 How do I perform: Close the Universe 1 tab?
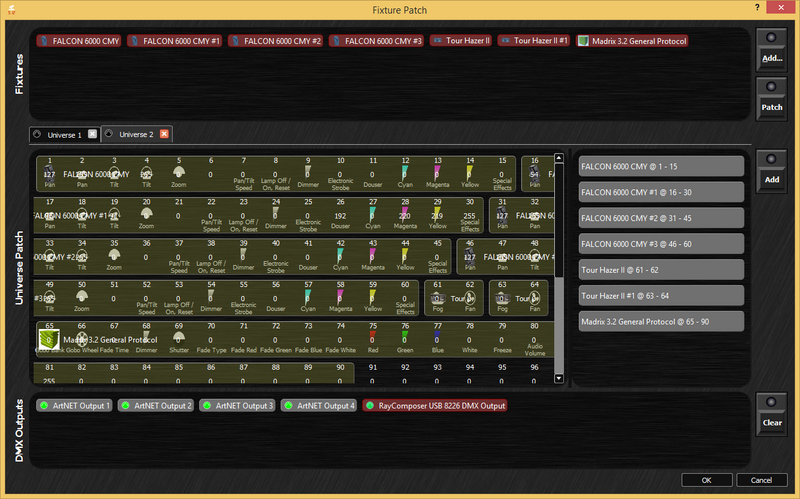click(x=92, y=134)
